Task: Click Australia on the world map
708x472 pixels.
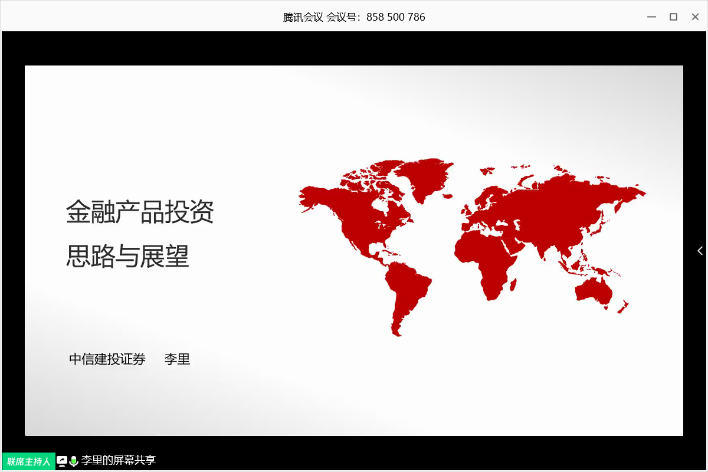Action: pos(594,291)
